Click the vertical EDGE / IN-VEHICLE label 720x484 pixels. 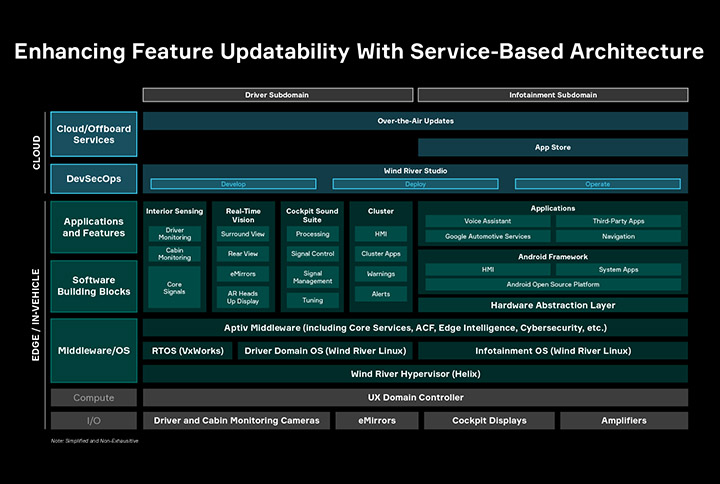pos(36,315)
